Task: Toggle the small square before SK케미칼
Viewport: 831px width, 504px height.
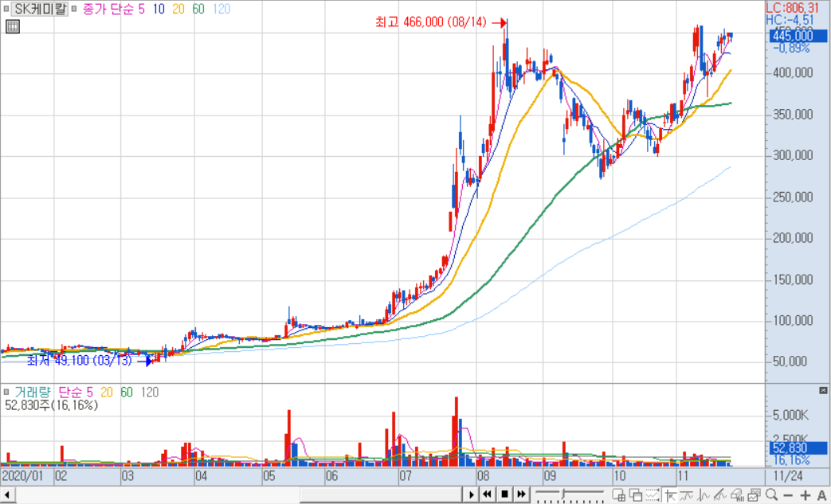Action: [6, 9]
